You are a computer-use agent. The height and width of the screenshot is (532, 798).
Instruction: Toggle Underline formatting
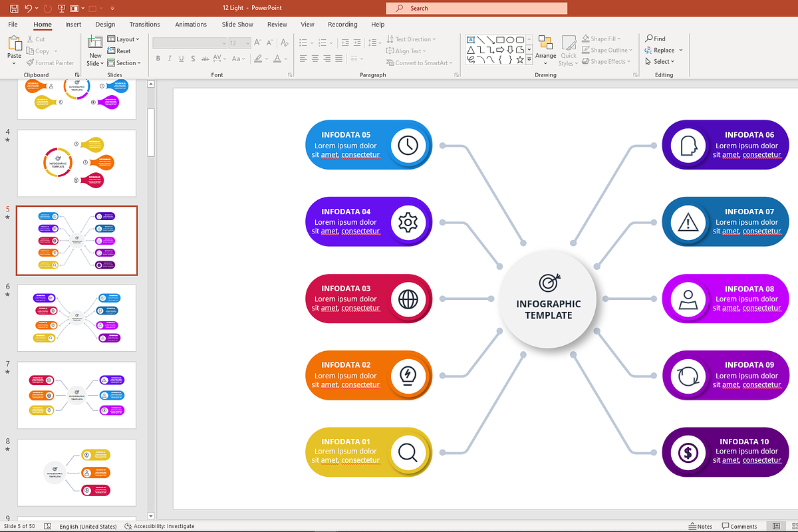point(182,59)
